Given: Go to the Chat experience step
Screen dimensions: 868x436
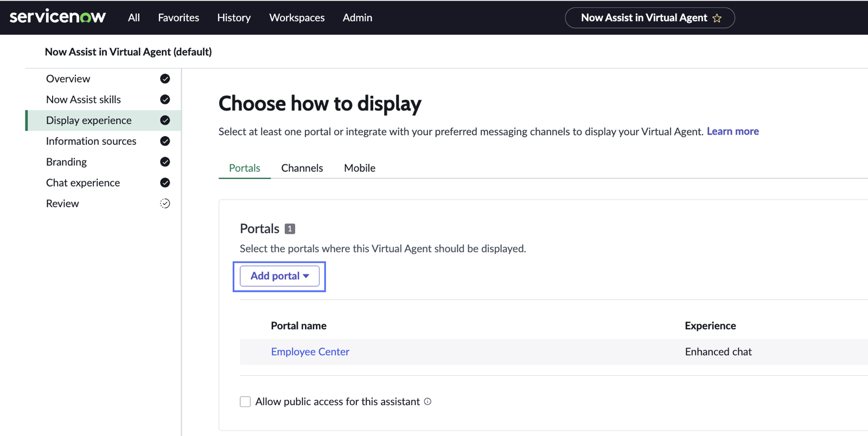Looking at the screenshot, I should click(x=83, y=183).
